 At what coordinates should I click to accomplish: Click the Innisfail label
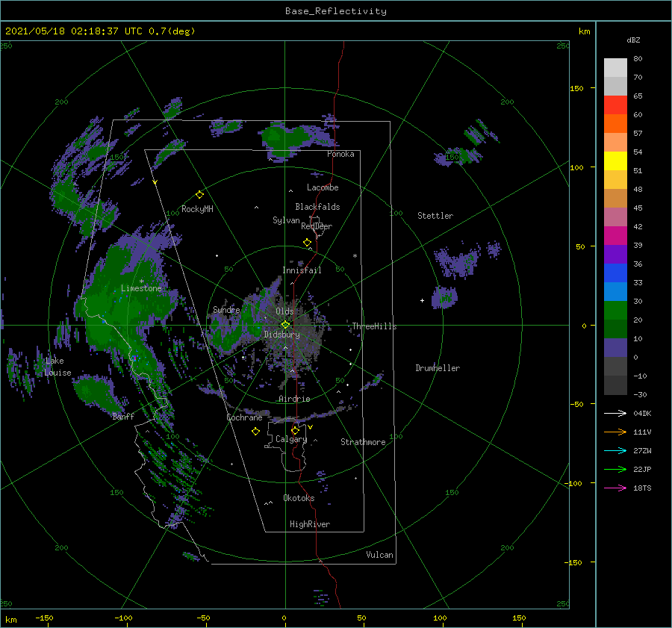(302, 270)
